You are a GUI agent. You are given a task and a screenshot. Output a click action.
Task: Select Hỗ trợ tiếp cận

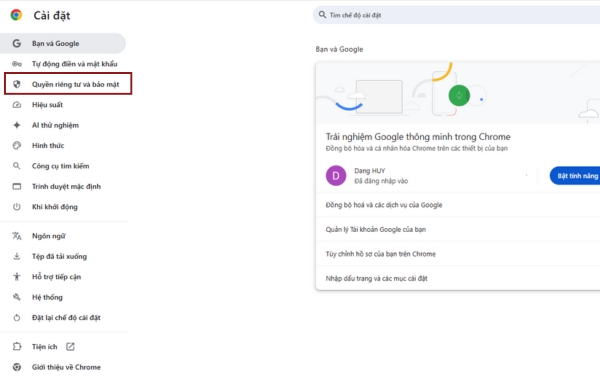click(63, 277)
